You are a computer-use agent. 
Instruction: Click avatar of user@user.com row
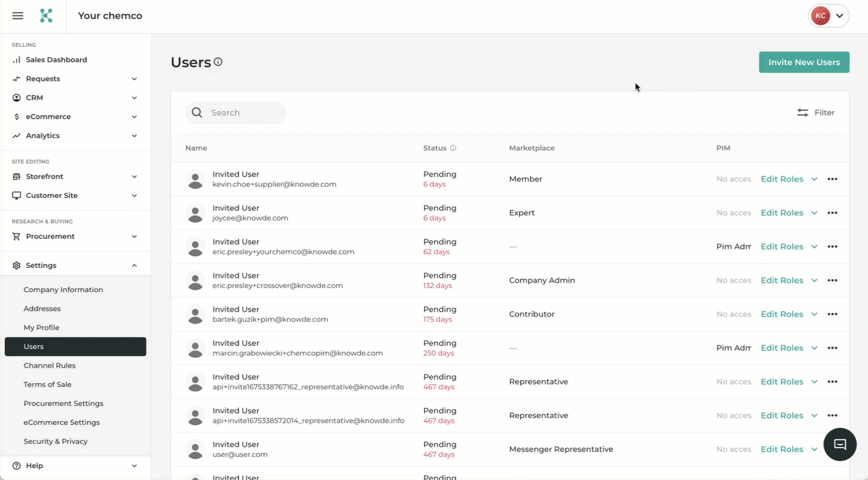click(x=195, y=449)
